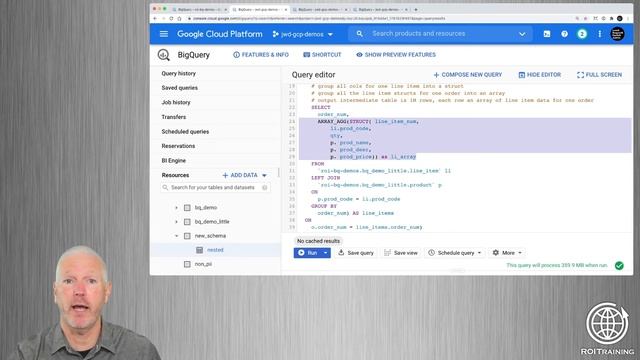This screenshot has height=360, width=640.
Task: Open Job history
Action: 176,102
